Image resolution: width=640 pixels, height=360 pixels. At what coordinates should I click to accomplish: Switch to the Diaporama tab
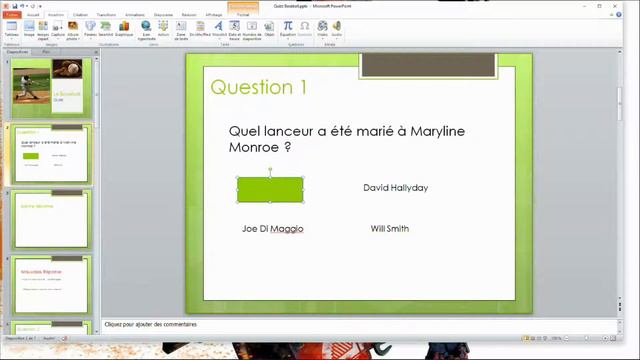click(x=163, y=15)
